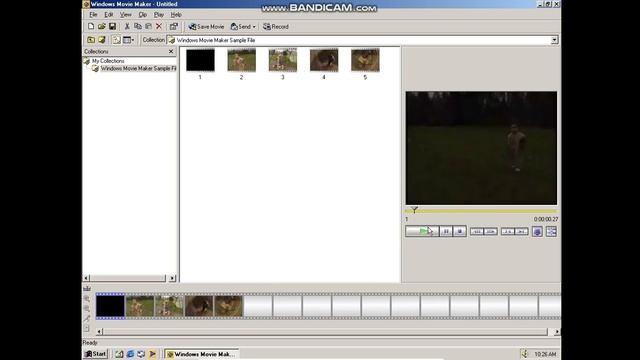Open the Clip menu

[142, 15]
